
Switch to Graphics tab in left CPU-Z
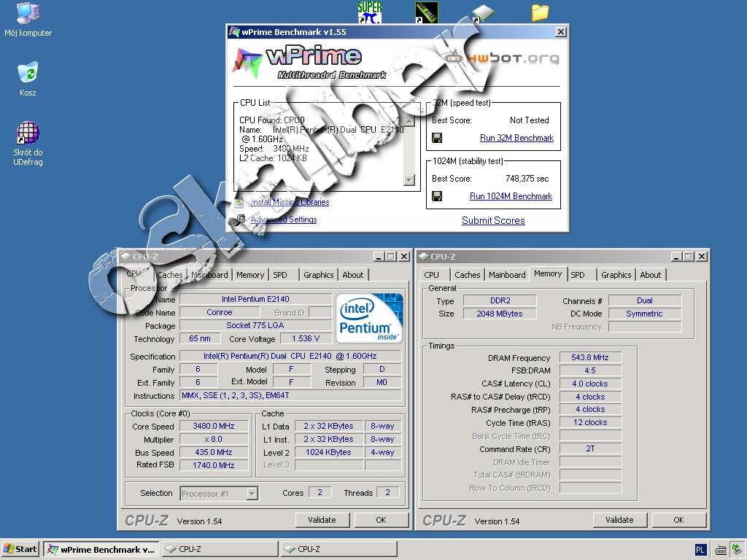[x=318, y=275]
